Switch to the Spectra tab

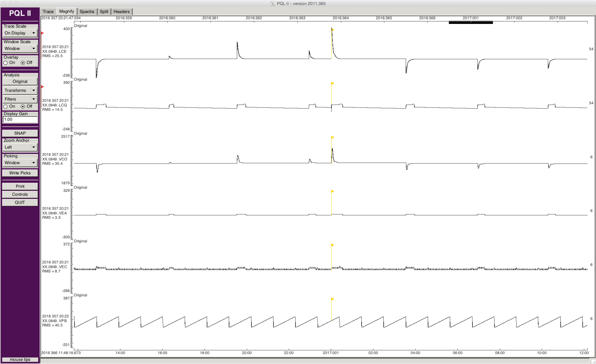[87, 12]
